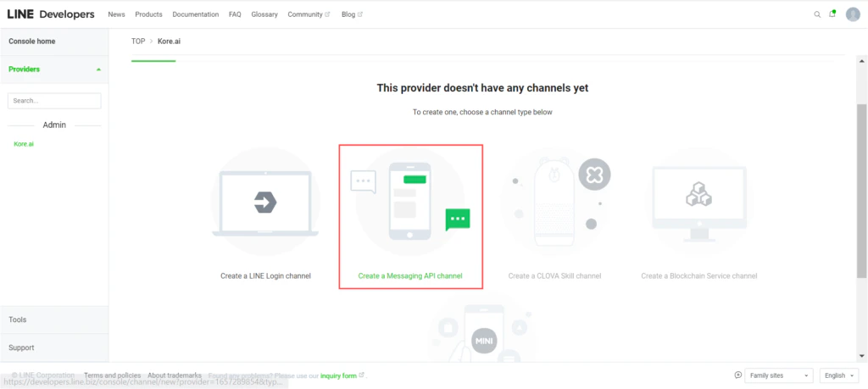The image size is (868, 389).
Task: Select the Messaging API phone illustration
Action: click(410, 202)
